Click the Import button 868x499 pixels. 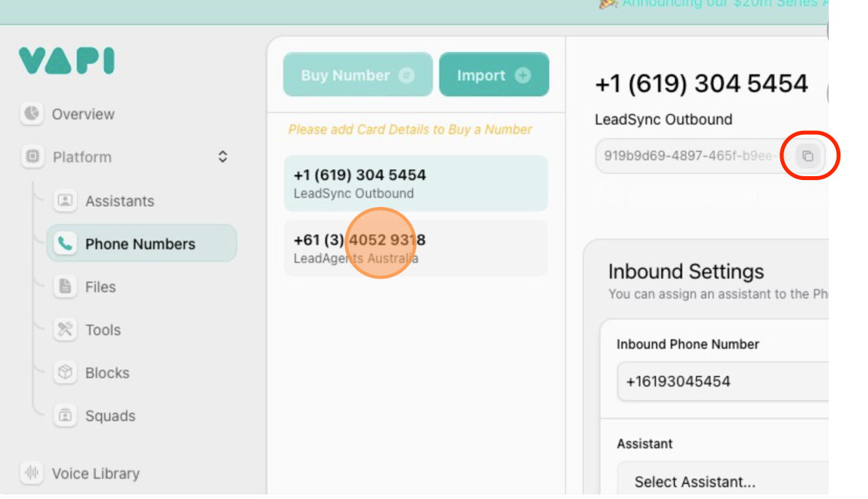click(x=494, y=75)
